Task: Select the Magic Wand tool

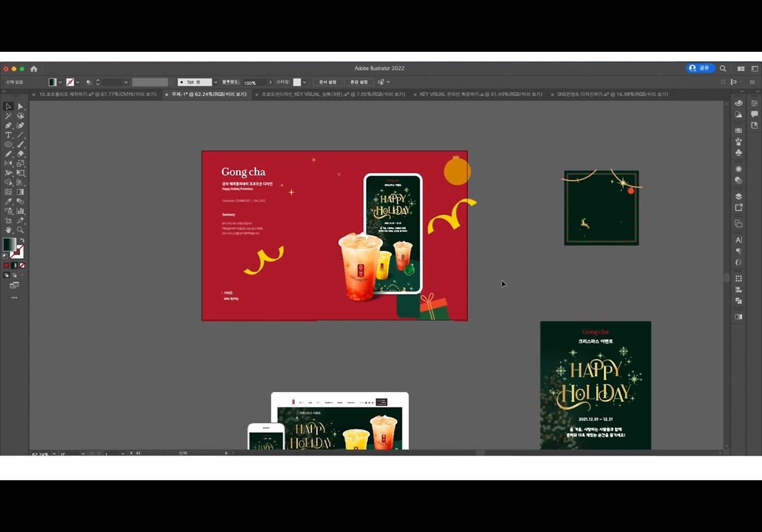Action: (x=8, y=116)
